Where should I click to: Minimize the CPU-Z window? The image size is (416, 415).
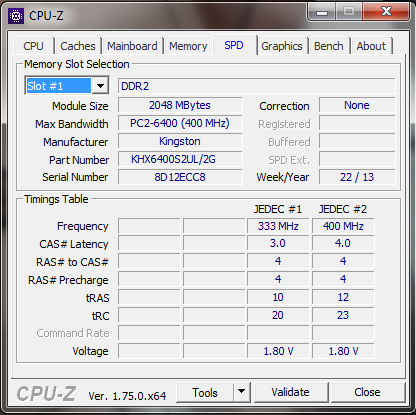[x=322, y=12]
